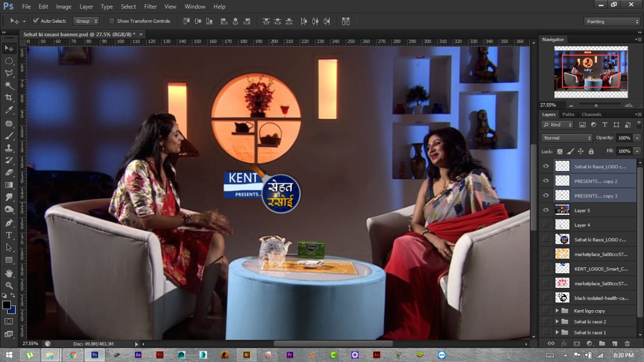Image resolution: width=644 pixels, height=362 pixels.
Task: Select the Zoom tool in toolbox
Action: point(9,285)
